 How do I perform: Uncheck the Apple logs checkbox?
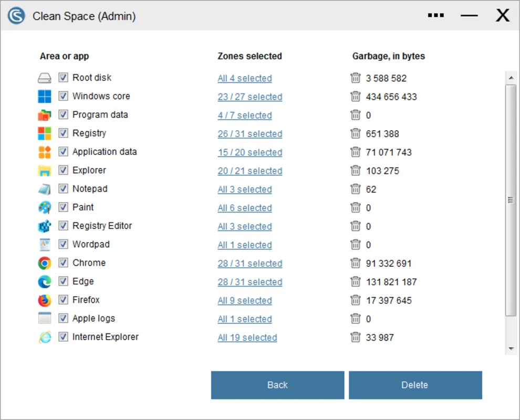pyautogui.click(x=63, y=318)
